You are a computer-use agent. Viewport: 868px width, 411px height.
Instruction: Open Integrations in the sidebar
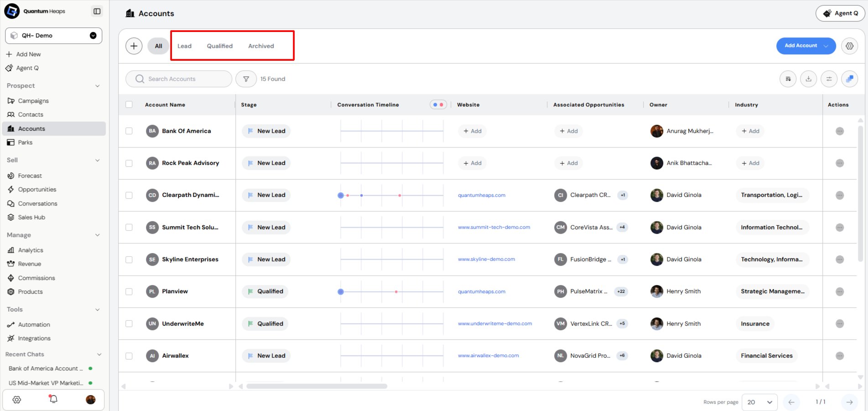(x=34, y=338)
